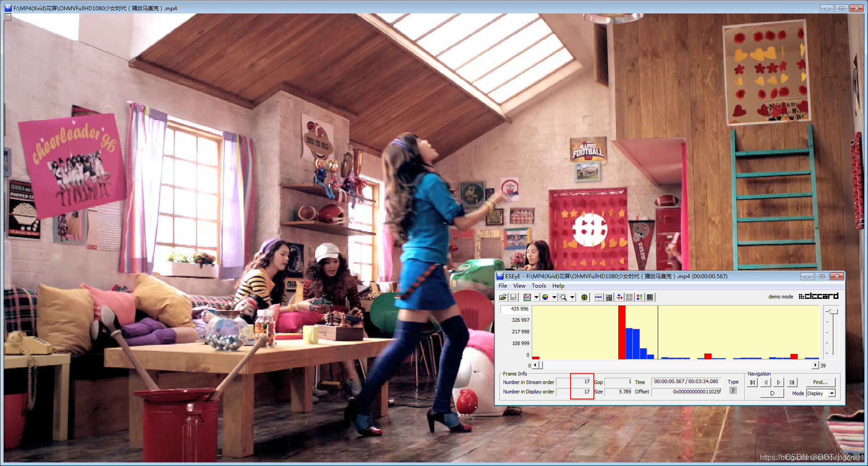Close the ESEyE window
This screenshot has width=868, height=466.
coord(837,276)
